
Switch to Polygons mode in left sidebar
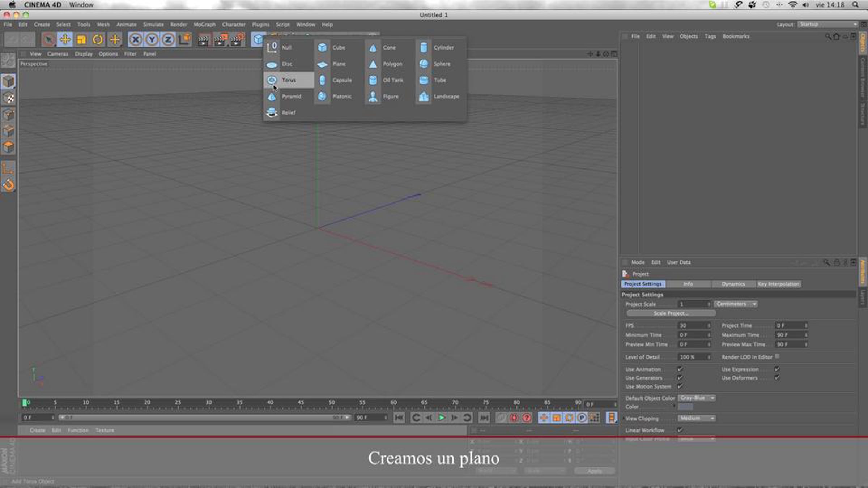[x=8, y=147]
